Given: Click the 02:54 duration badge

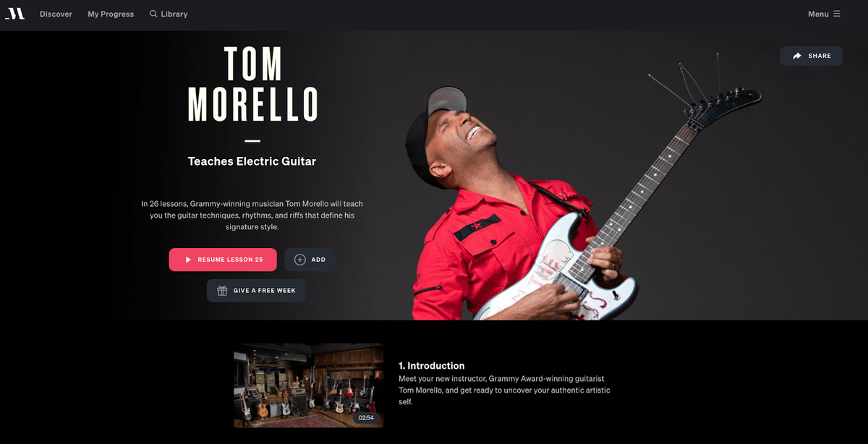Looking at the screenshot, I should (x=366, y=417).
